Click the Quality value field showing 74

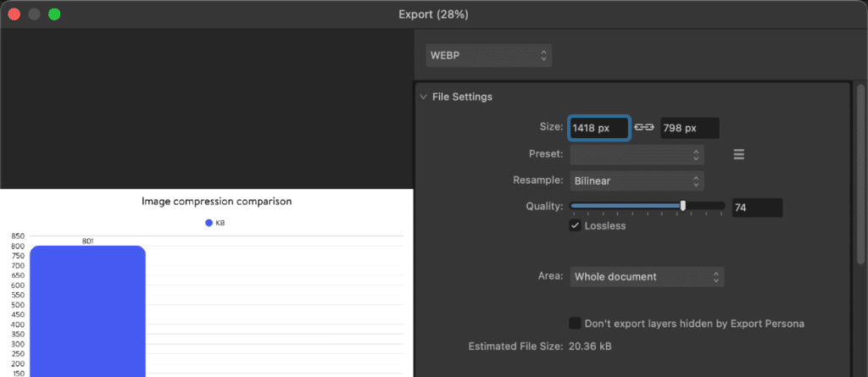[757, 208]
